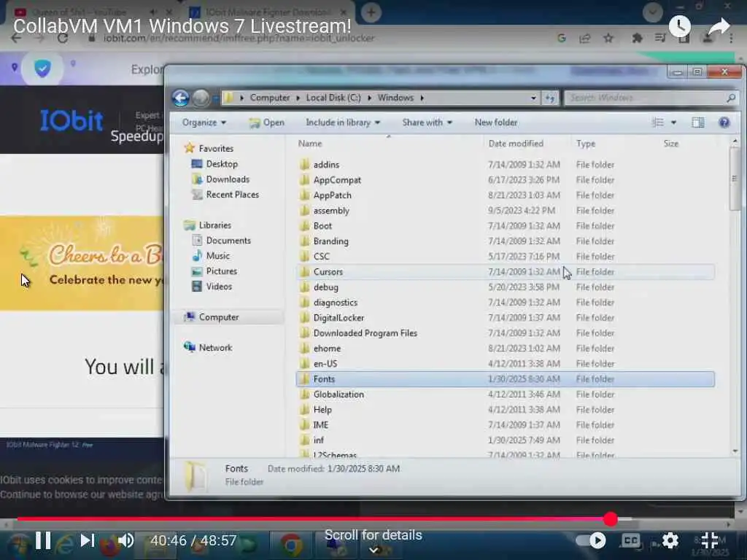The image size is (747, 560).
Task: Select the ehome folder icon
Action: pyautogui.click(x=305, y=348)
